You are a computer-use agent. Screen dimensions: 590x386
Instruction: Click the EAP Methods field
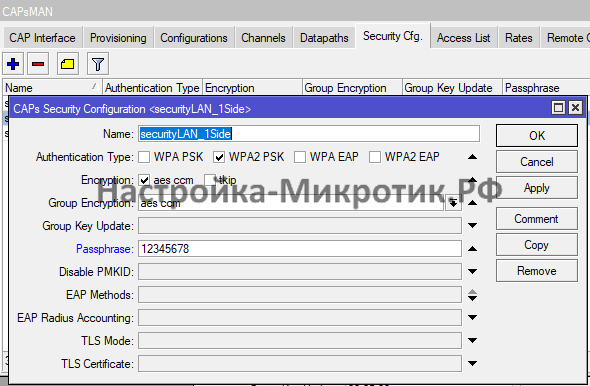[300, 295]
